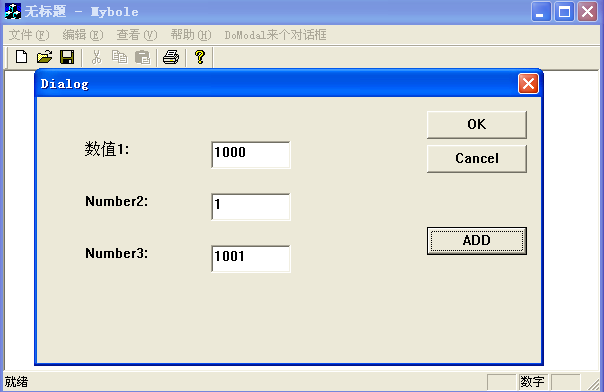Click the 就绪 status bar text
604x392 pixels.
[16, 382]
